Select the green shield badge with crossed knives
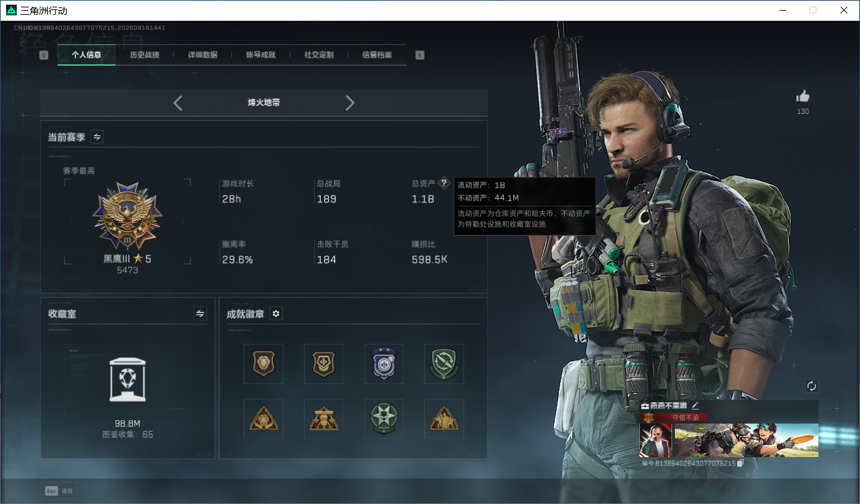This screenshot has width=860, height=504. [x=444, y=364]
